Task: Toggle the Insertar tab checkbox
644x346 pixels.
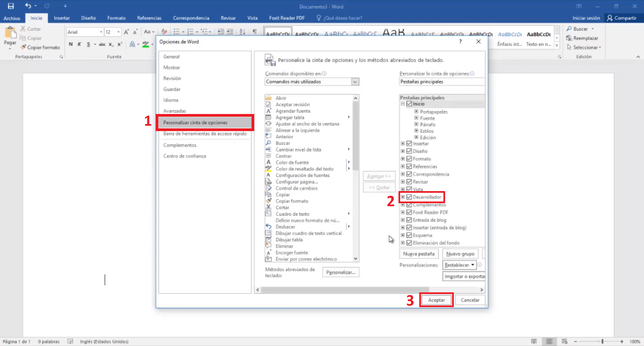Action: point(409,143)
